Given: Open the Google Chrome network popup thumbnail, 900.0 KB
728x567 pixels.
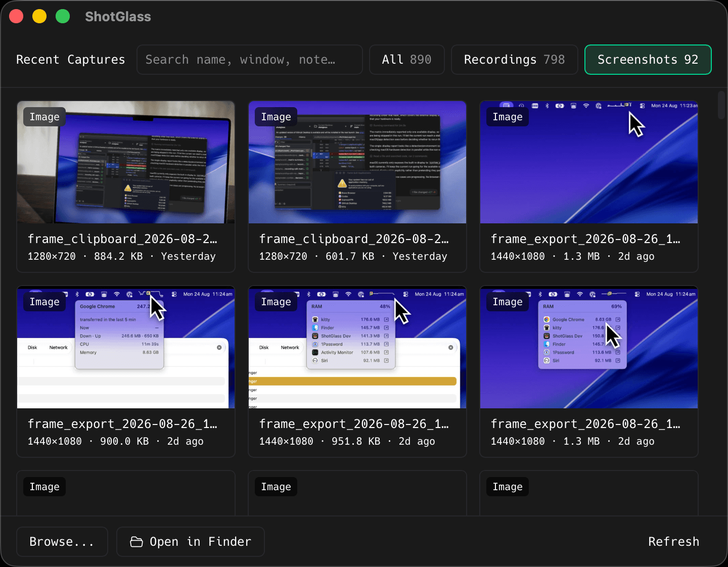Looking at the screenshot, I should coord(126,347).
